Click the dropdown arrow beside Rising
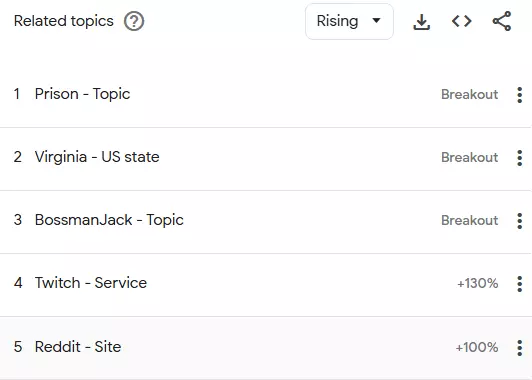The image size is (532, 380). click(x=376, y=21)
